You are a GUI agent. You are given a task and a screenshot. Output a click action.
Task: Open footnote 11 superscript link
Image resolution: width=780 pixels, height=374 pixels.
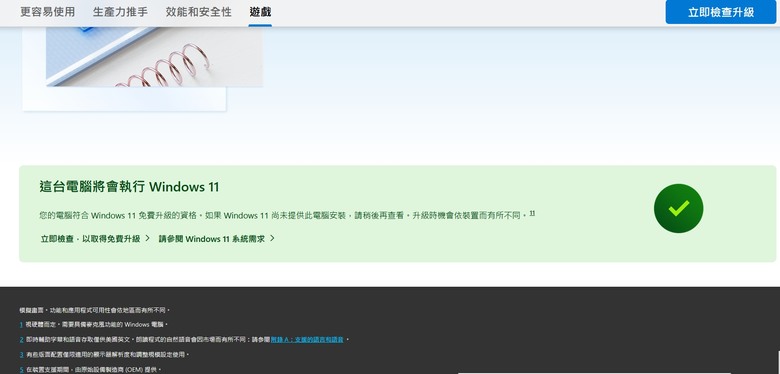coord(532,213)
